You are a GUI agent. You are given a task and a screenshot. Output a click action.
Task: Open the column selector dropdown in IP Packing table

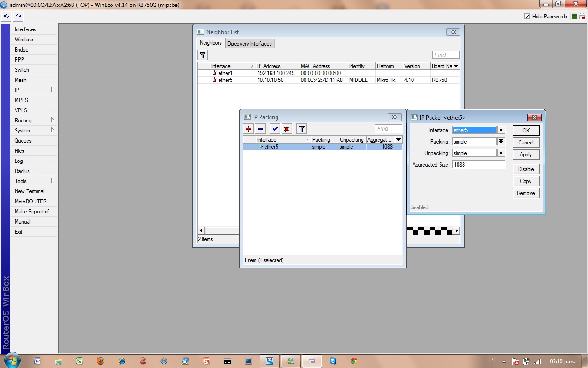click(398, 140)
